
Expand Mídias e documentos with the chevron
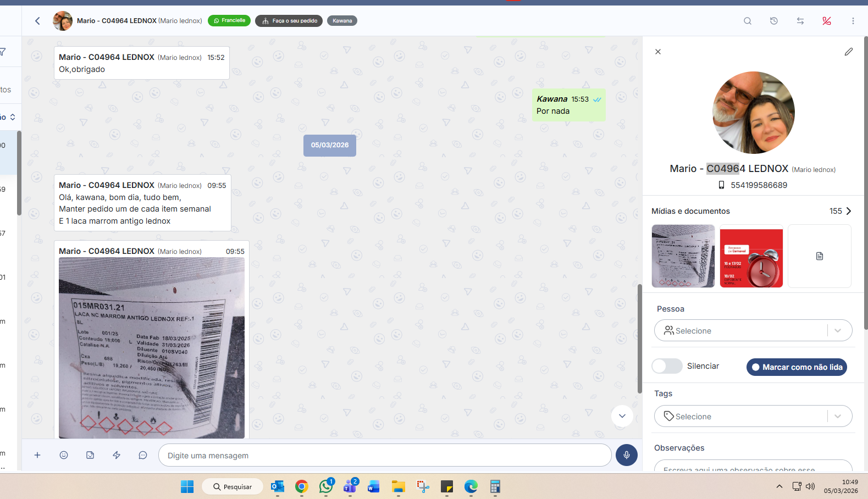[848, 211]
